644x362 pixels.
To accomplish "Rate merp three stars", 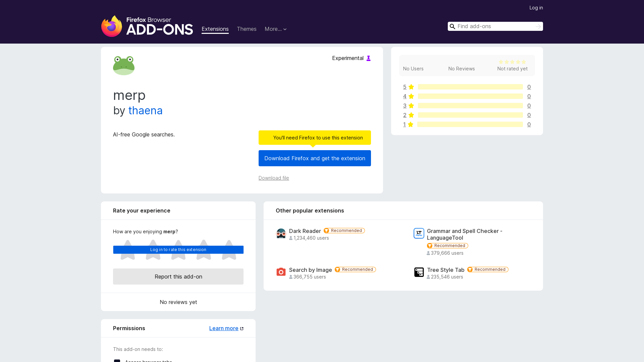I will pos(178,250).
